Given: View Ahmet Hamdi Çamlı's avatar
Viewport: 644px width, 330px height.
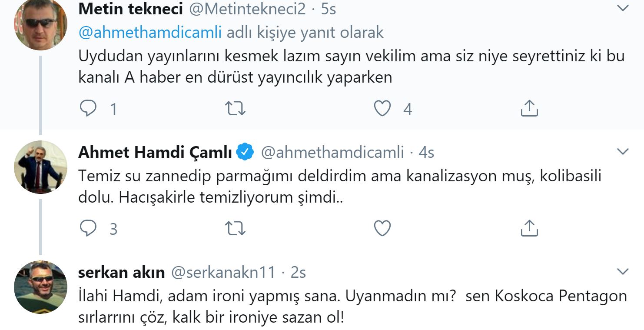Looking at the screenshot, I should [x=41, y=167].
